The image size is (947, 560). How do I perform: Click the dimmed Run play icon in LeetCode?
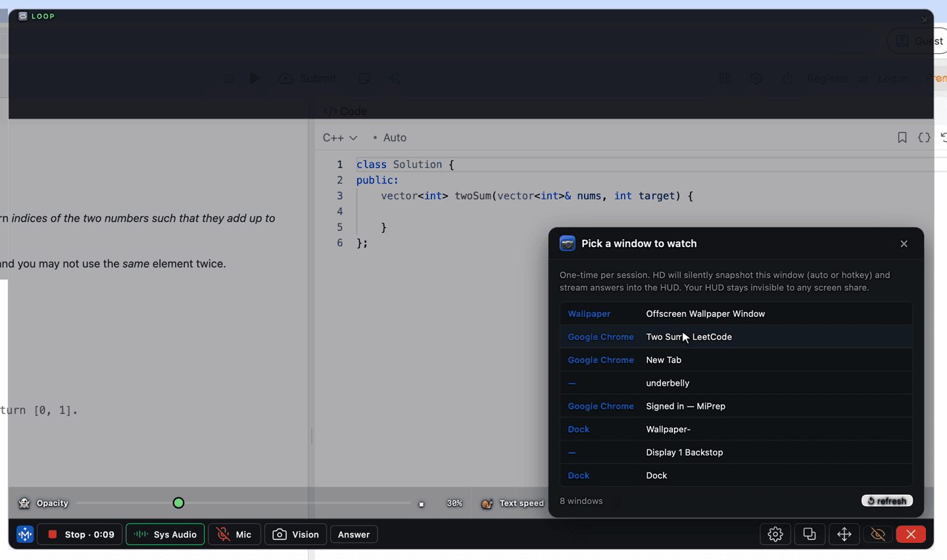pyautogui.click(x=255, y=78)
